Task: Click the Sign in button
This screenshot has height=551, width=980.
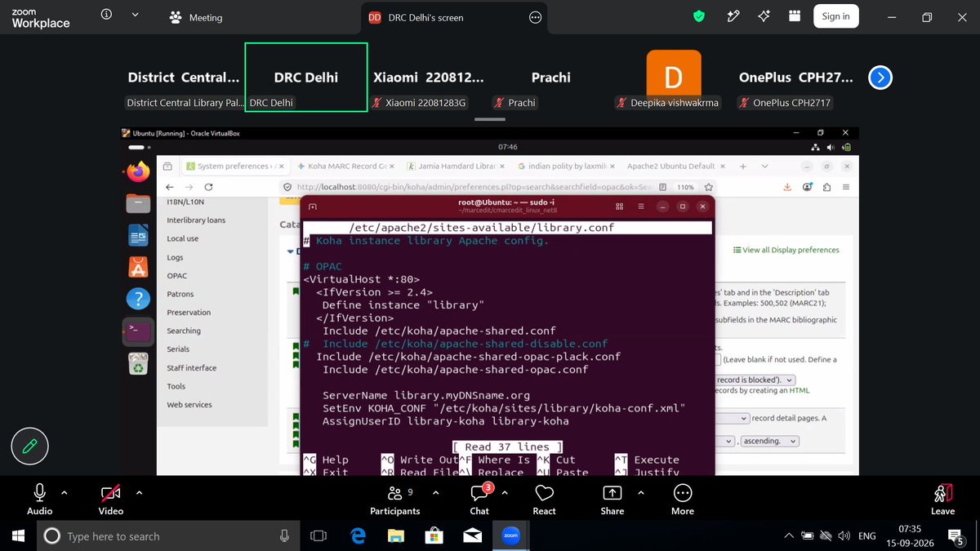Action: point(835,16)
